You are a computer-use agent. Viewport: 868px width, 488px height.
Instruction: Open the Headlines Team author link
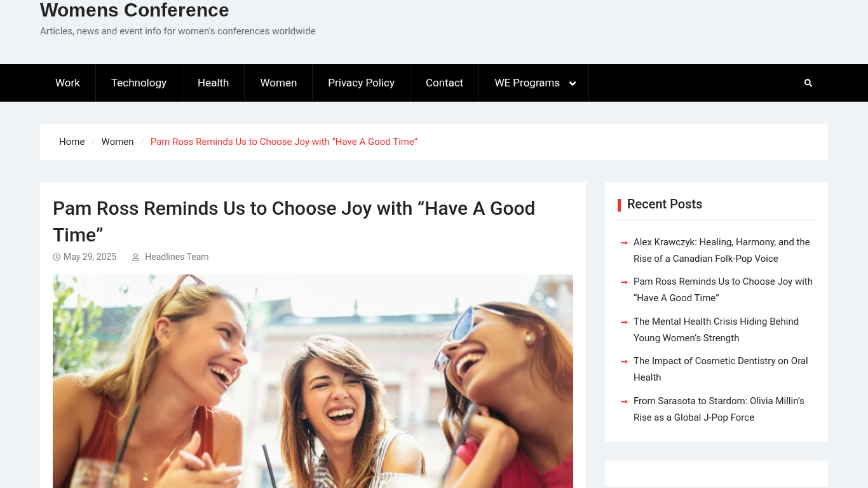point(177,257)
